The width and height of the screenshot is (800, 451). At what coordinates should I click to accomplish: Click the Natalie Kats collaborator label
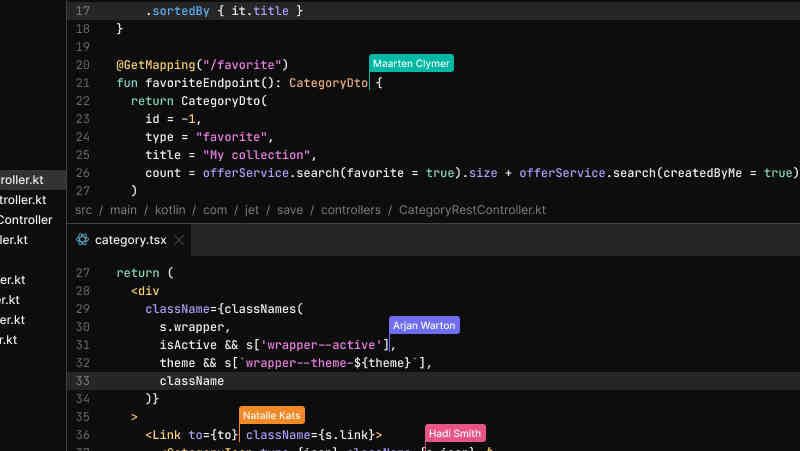tap(271, 415)
